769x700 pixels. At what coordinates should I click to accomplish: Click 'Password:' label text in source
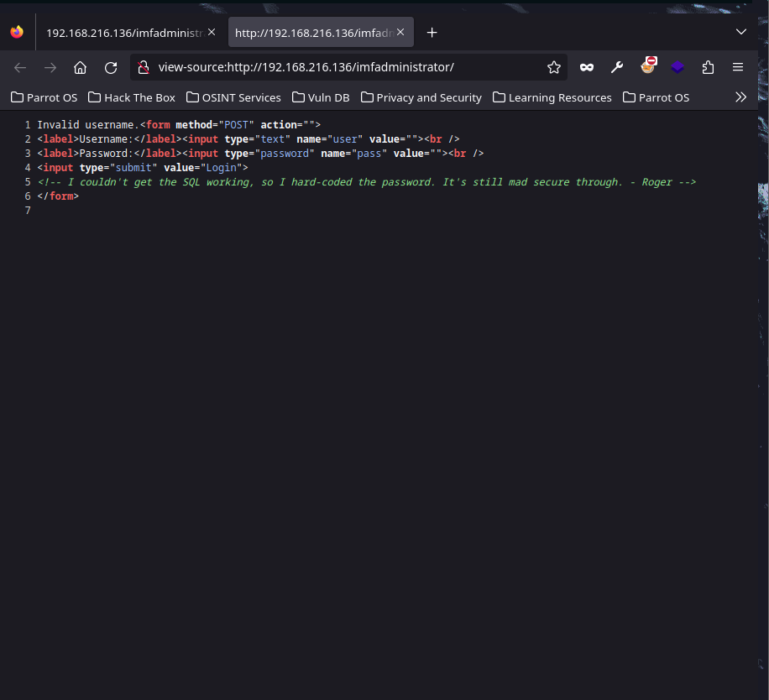click(107, 154)
